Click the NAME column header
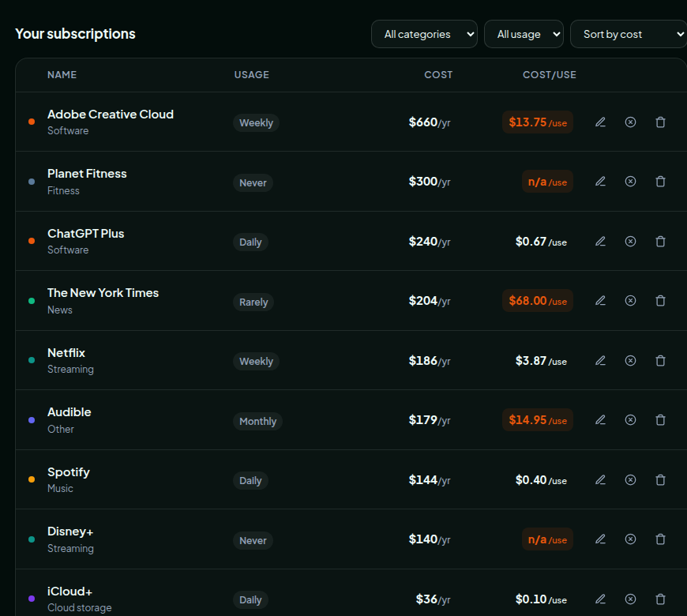 (62, 75)
